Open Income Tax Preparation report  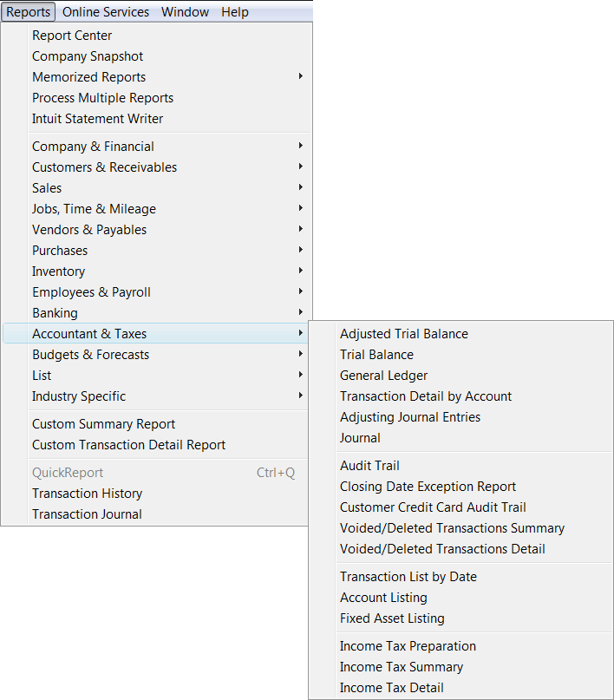[x=408, y=646]
